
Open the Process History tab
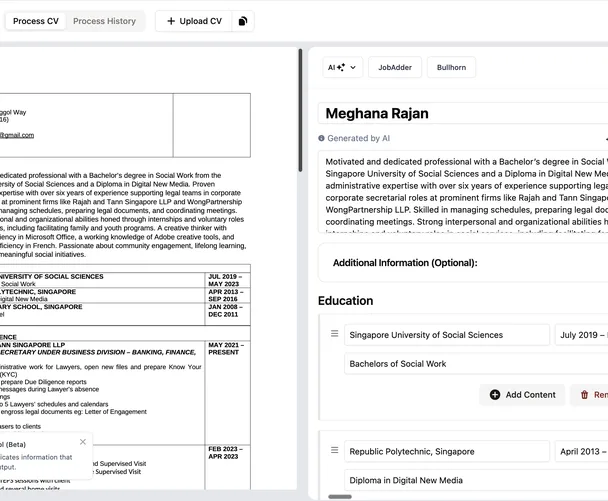click(x=104, y=21)
